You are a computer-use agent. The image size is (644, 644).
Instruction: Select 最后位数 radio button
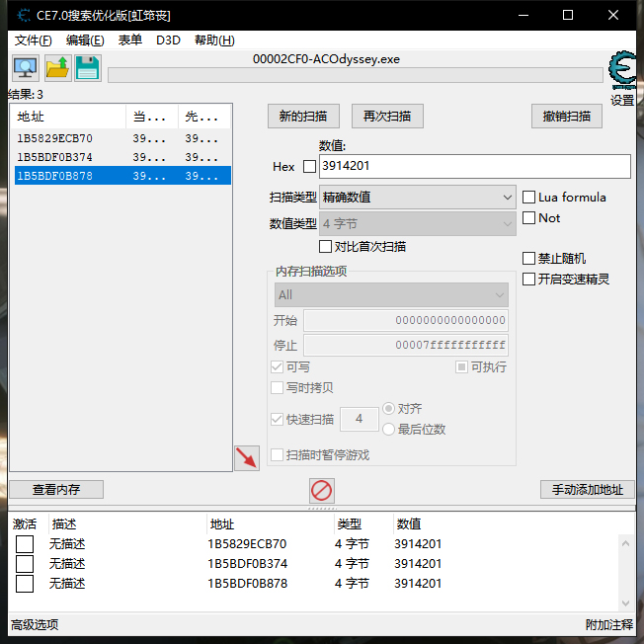click(388, 430)
